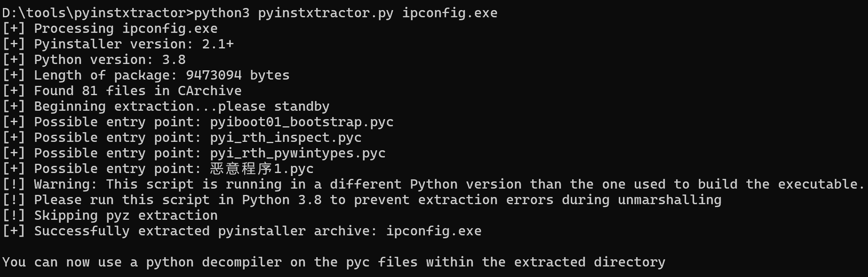Click the Beginning extraction...please standby line

[166, 107]
